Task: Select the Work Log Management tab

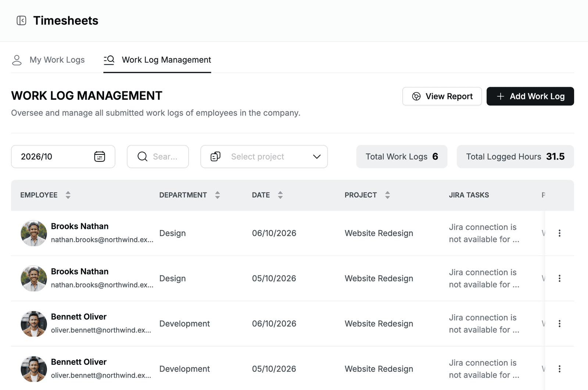Action: point(157,60)
